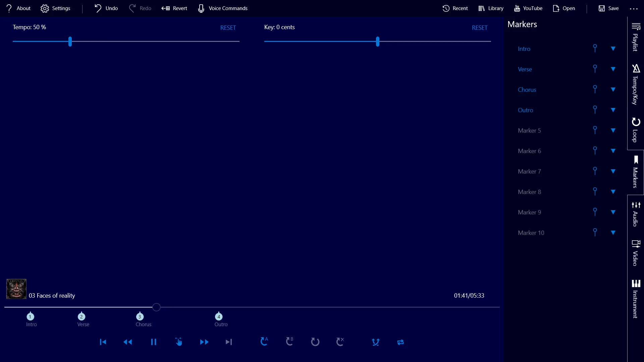Open the Library
The width and height of the screenshot is (644, 362).
coord(491,8)
